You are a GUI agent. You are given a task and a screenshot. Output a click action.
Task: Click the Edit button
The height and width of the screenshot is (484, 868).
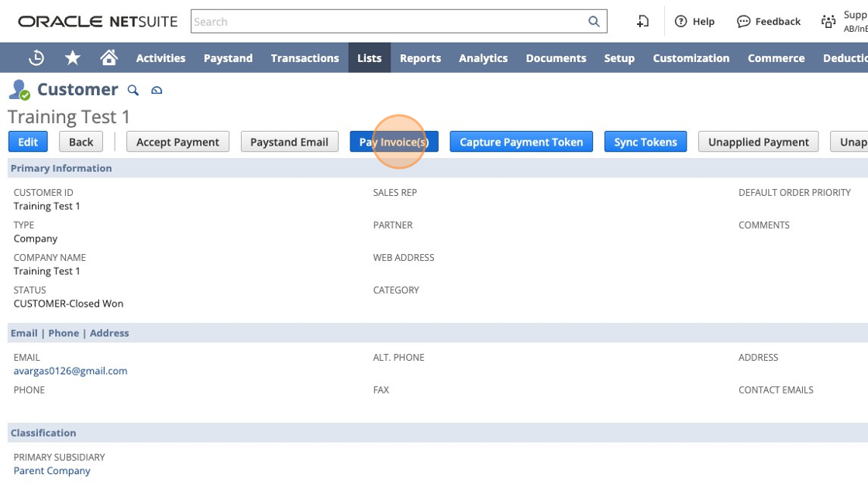pyautogui.click(x=28, y=142)
